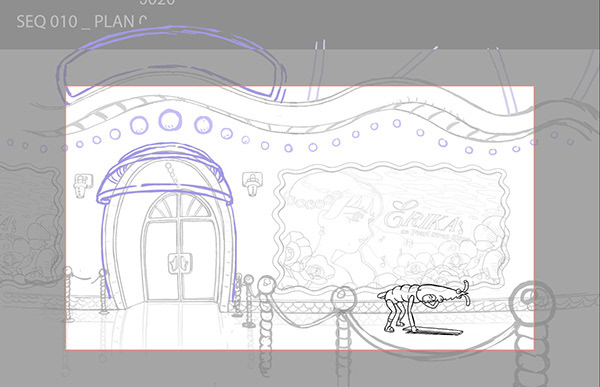Screen dimensions: 600x387
Task: Click the fanlight window above the doors
Action: (x=179, y=206)
